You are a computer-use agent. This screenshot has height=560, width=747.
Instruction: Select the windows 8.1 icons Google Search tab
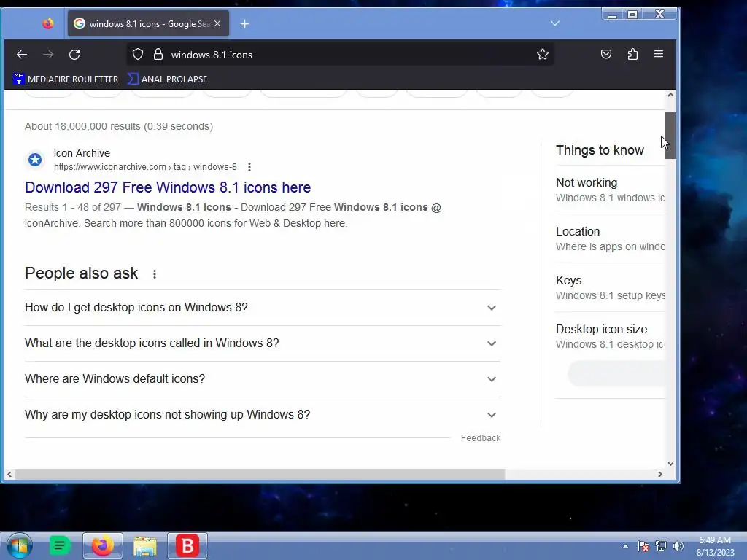point(148,24)
